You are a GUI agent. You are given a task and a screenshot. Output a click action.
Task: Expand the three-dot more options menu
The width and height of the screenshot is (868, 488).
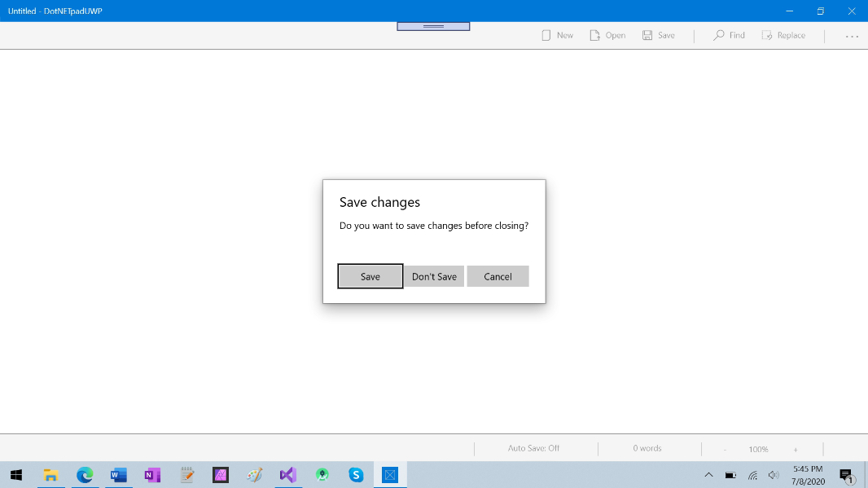coord(852,36)
